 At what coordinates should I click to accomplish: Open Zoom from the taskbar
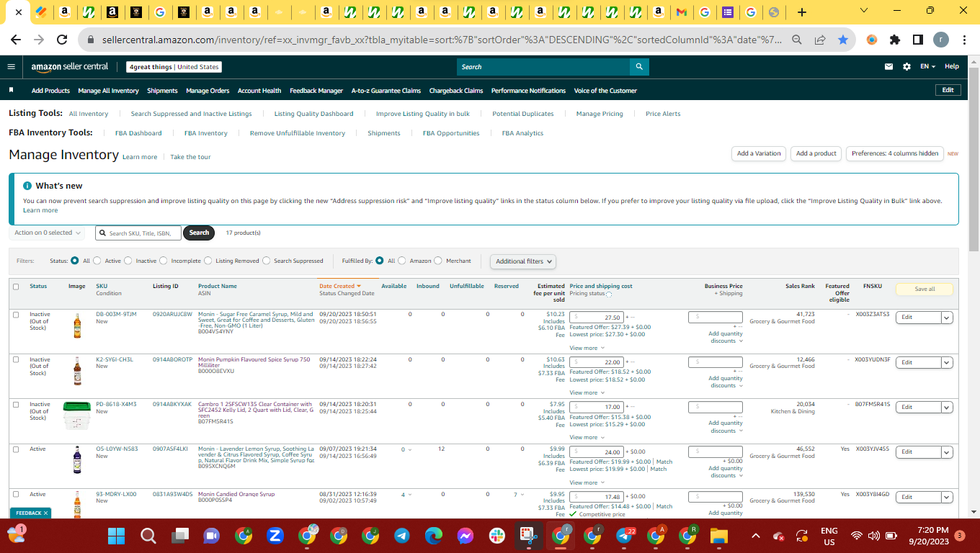pyautogui.click(x=275, y=536)
